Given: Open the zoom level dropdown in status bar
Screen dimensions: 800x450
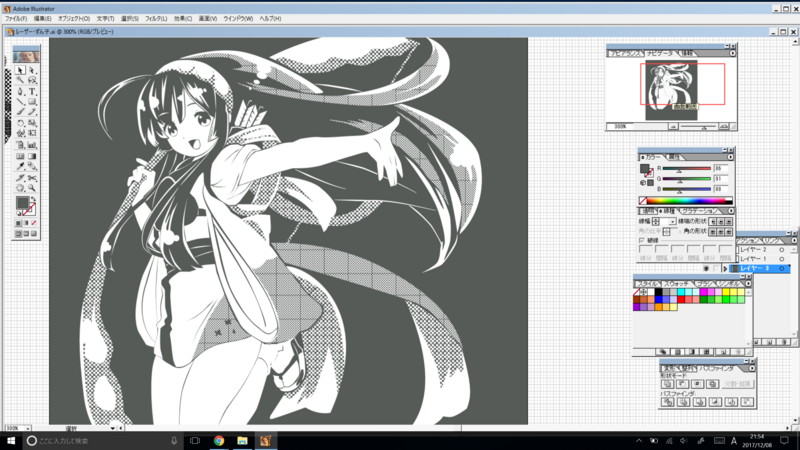Looking at the screenshot, I should pos(28,429).
